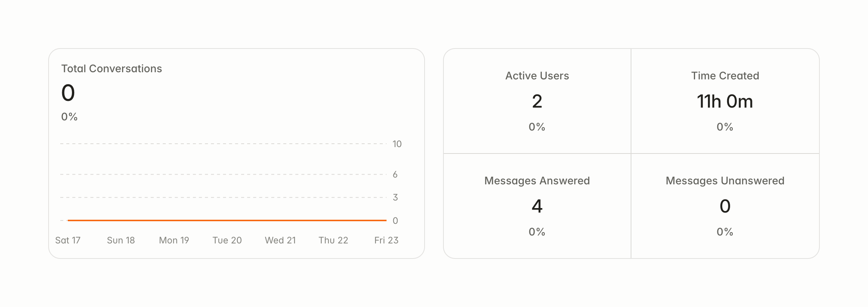868x307 pixels.
Task: Click the orange conversations trend line
Action: pyautogui.click(x=227, y=220)
